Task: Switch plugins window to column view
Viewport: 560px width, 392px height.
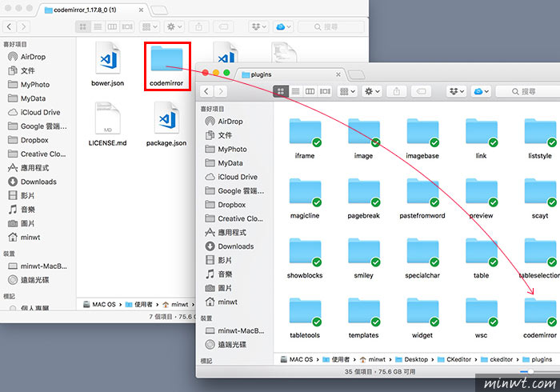Action: point(310,91)
